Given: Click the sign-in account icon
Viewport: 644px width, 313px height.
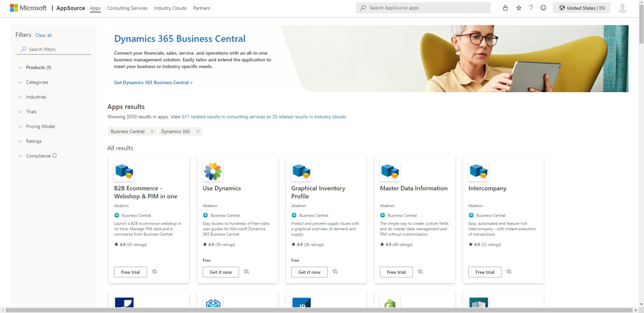Looking at the screenshot, I should coord(622,7).
